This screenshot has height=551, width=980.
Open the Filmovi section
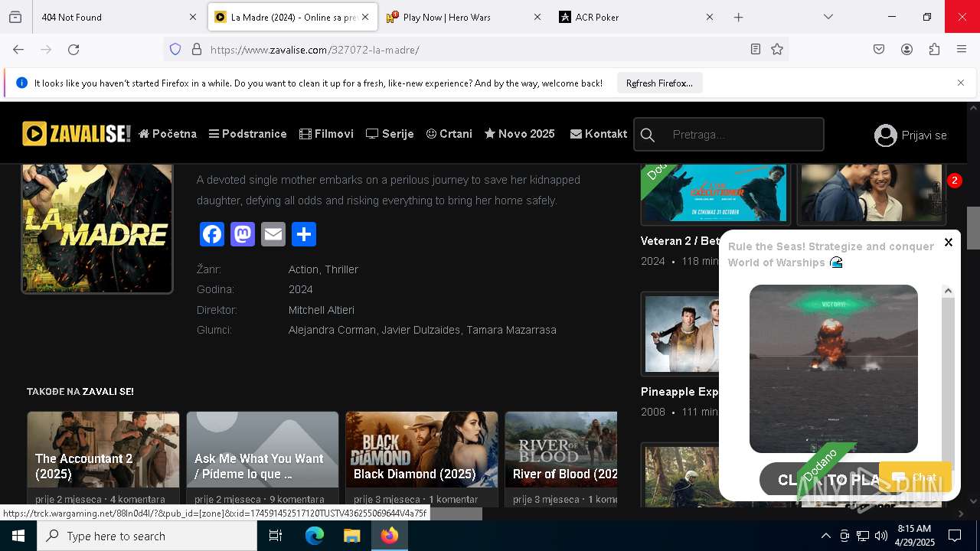pyautogui.click(x=326, y=134)
